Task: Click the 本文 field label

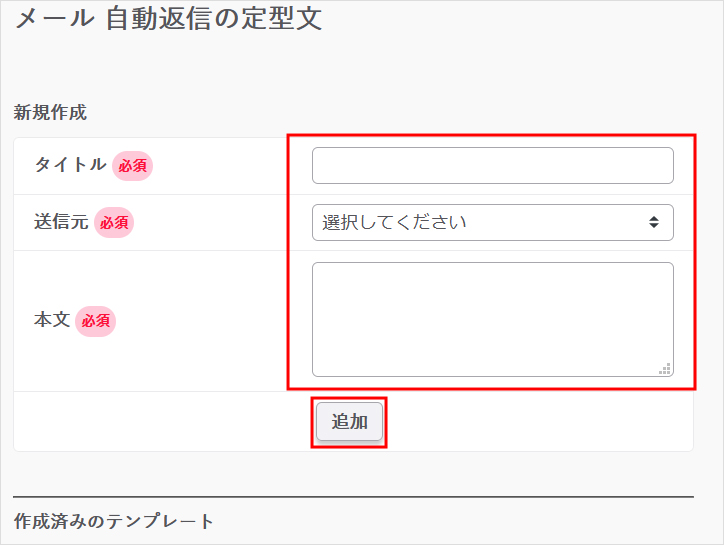Action: (x=52, y=321)
